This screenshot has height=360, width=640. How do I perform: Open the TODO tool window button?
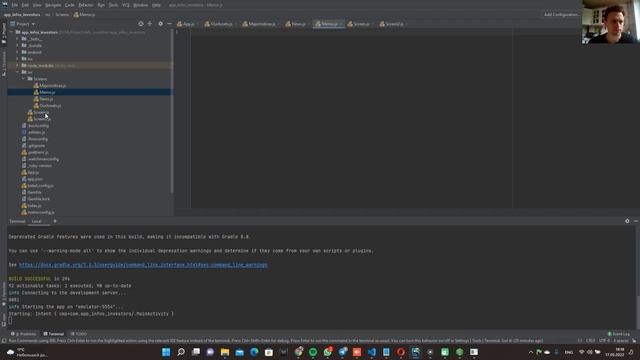point(79,334)
